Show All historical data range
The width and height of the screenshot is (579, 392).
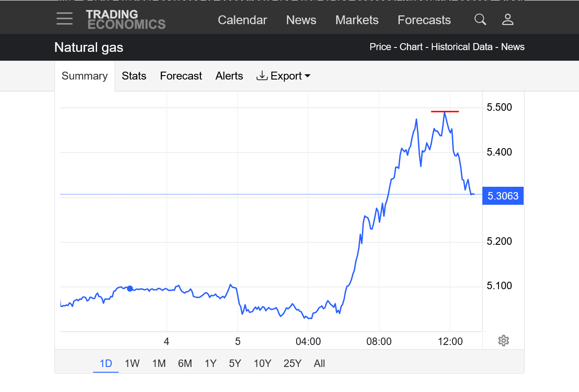click(319, 363)
